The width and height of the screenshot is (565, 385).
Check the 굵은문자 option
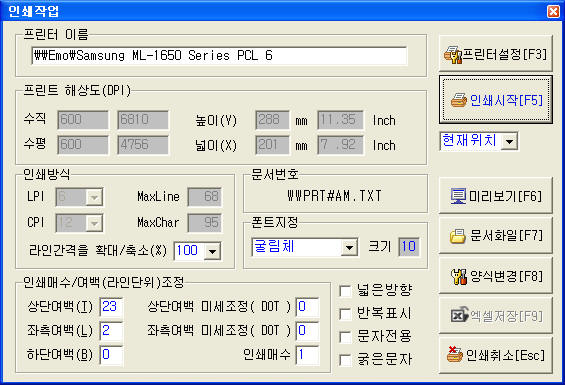click(345, 360)
